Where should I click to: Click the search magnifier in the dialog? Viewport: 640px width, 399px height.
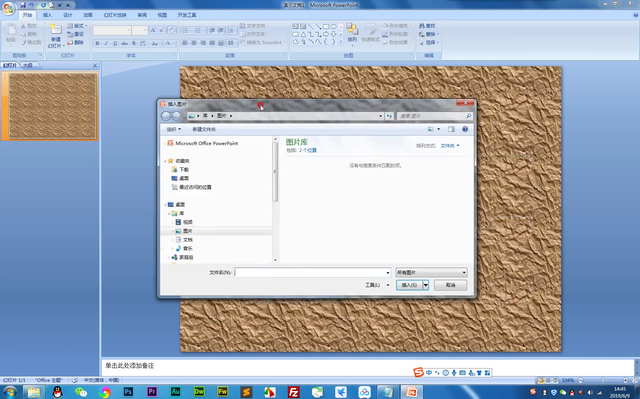(x=469, y=116)
